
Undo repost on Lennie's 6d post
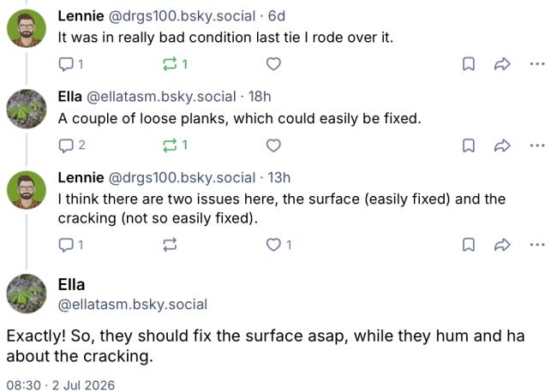pos(175,64)
